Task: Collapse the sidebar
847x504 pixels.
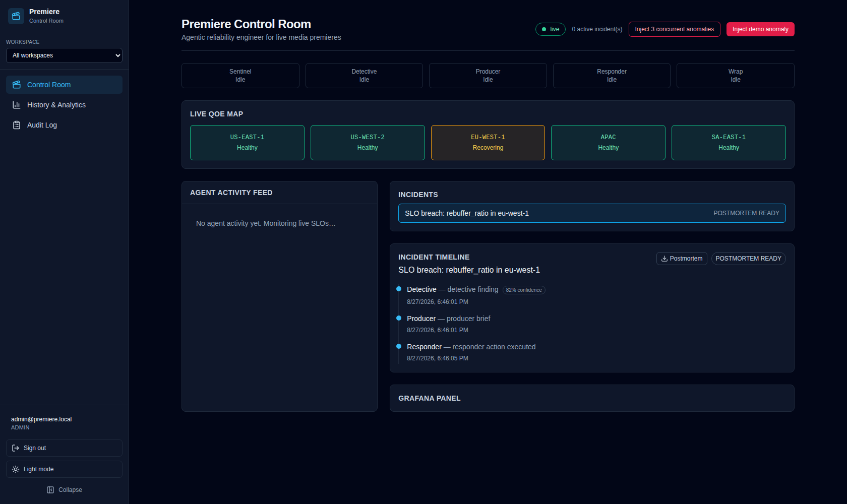Action: [x=64, y=490]
